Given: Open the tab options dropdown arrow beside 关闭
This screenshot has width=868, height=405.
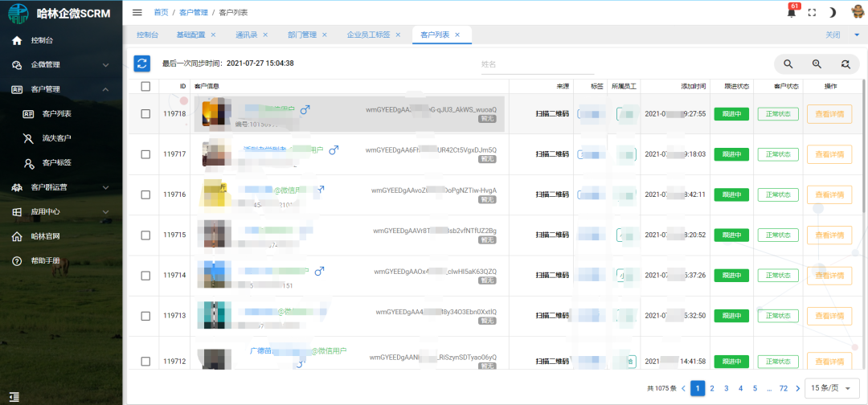Looking at the screenshot, I should click(857, 35).
